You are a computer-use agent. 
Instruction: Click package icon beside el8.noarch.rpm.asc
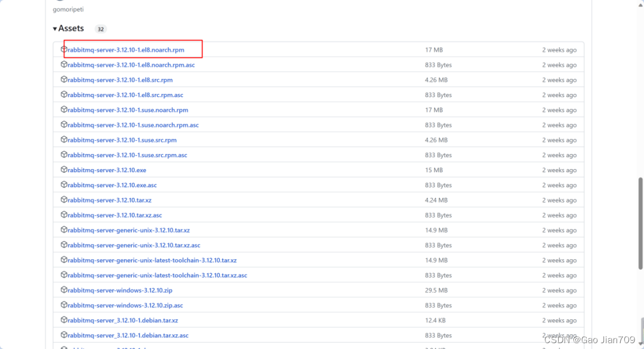pyautogui.click(x=64, y=65)
